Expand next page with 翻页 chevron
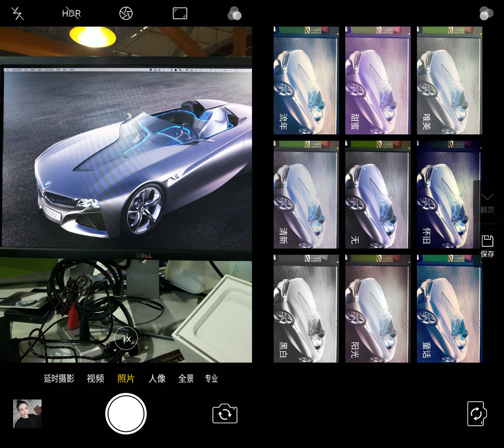Screen dimensions: 504x448 pyautogui.click(x=487, y=202)
